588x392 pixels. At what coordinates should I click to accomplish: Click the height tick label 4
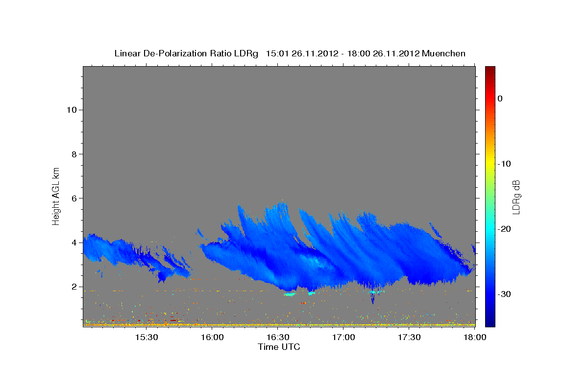click(x=73, y=243)
